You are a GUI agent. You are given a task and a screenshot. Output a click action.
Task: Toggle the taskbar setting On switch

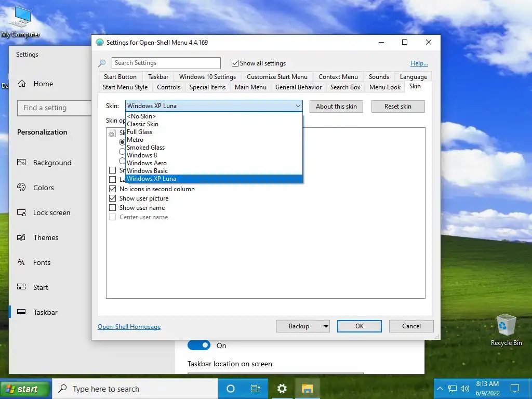pos(199,345)
